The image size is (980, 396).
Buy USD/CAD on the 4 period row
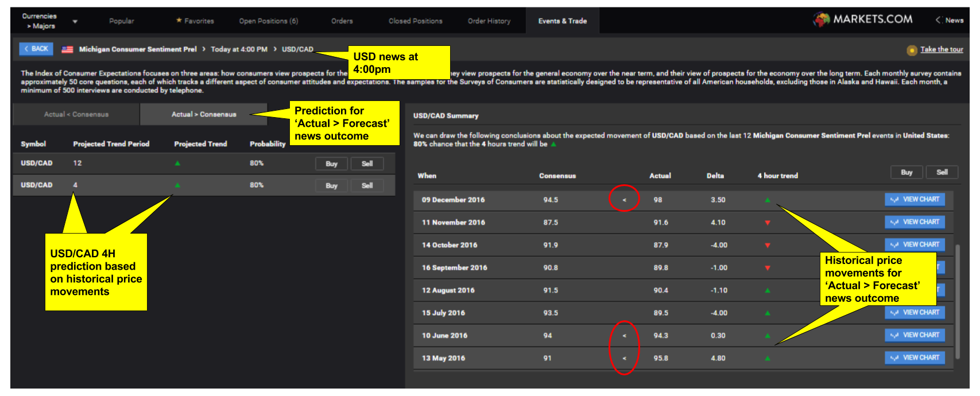point(331,186)
